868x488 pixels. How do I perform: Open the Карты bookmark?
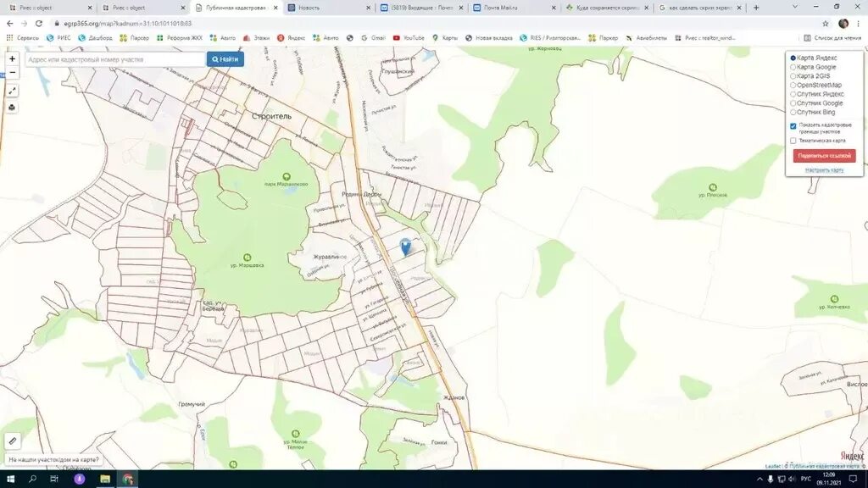pyautogui.click(x=445, y=38)
